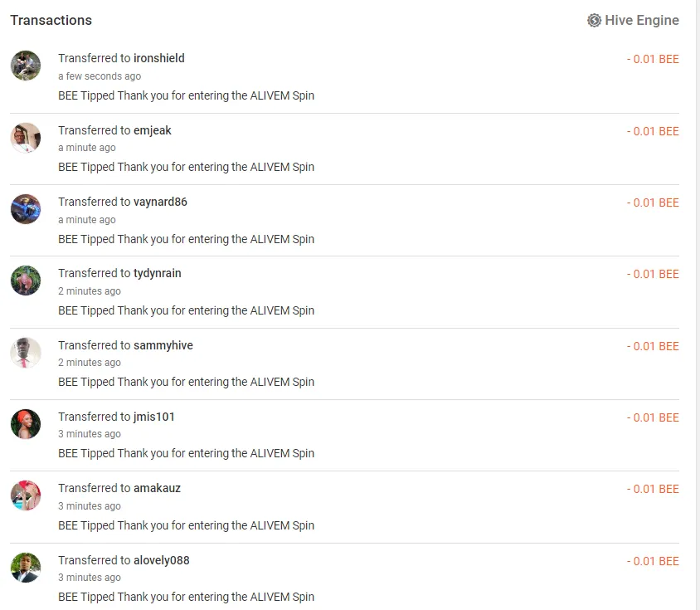Screen dimensions: 700x610
Task: Click tydynrain's profile avatar
Action: coord(26,281)
